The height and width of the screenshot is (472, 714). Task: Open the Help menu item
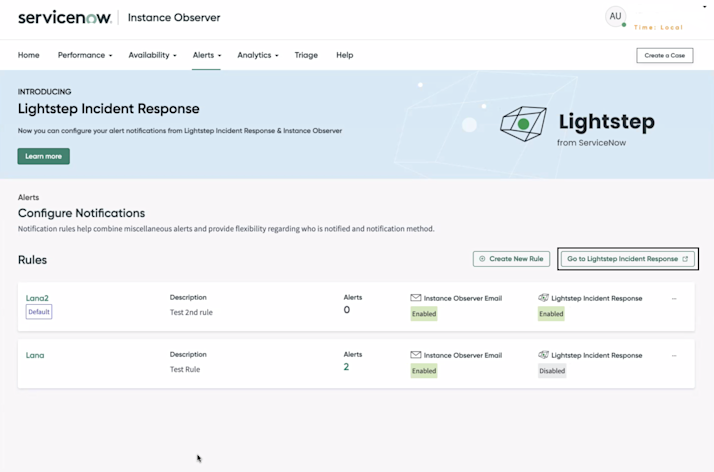pos(345,55)
